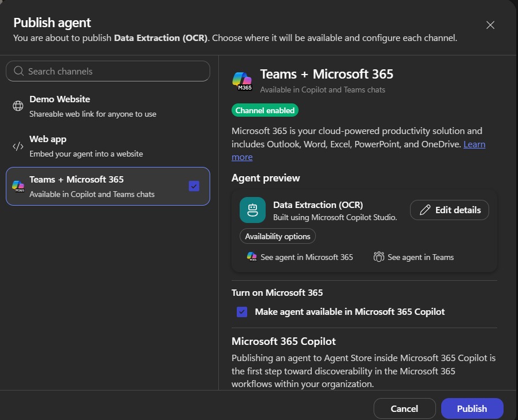Open Availability options
The height and width of the screenshot is (420, 518).
(x=278, y=236)
